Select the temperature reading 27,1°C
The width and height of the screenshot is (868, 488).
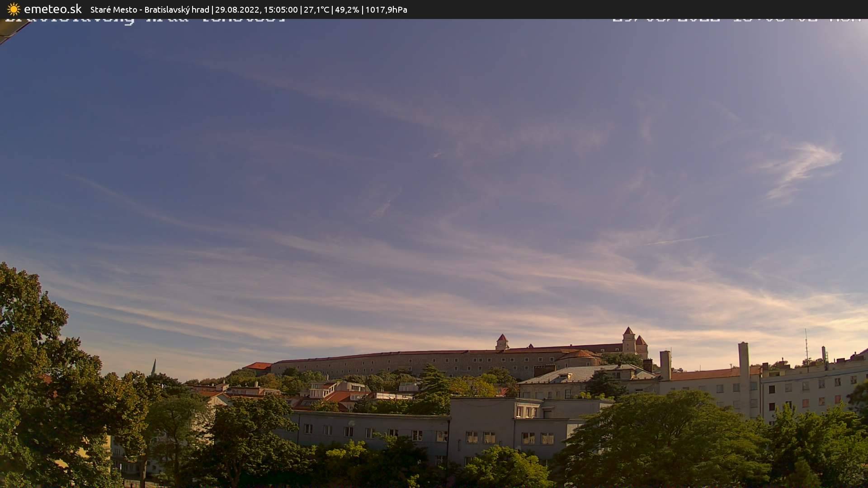tap(316, 9)
